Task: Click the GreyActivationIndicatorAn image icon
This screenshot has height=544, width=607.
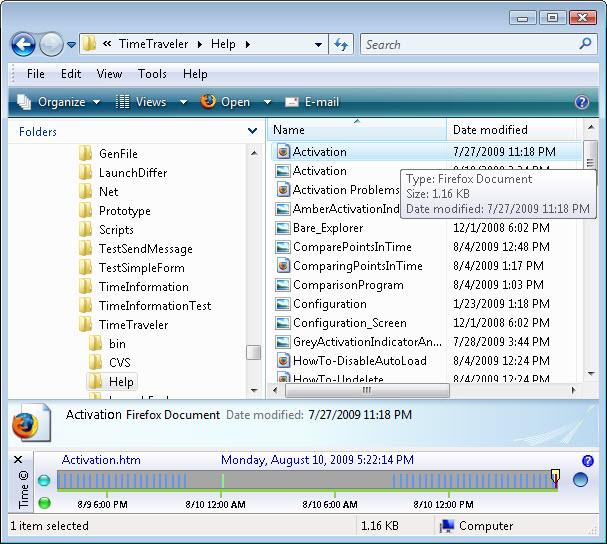Action: [x=283, y=342]
